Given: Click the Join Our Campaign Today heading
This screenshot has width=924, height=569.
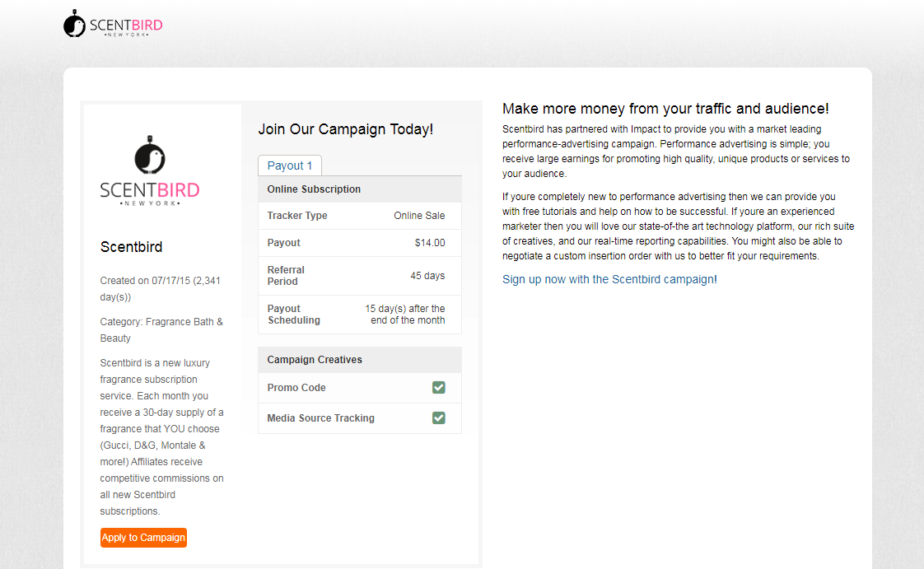Looking at the screenshot, I should click(x=345, y=129).
